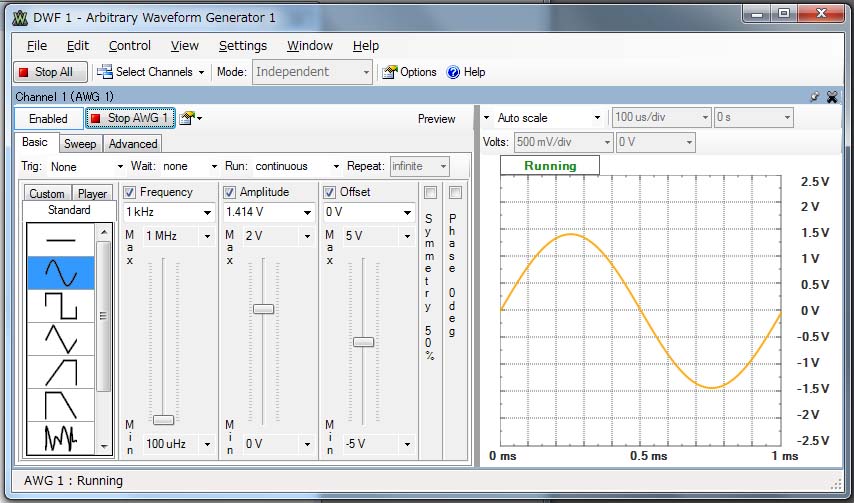
Task: Click the Amplitude slider handle
Action: click(263, 309)
